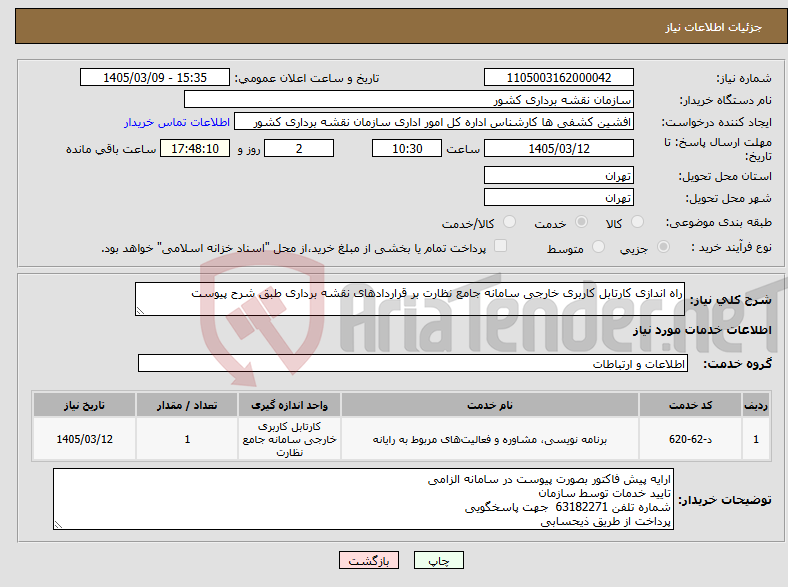Click the service group field اطلاعات و ارتباطات

(x=413, y=363)
